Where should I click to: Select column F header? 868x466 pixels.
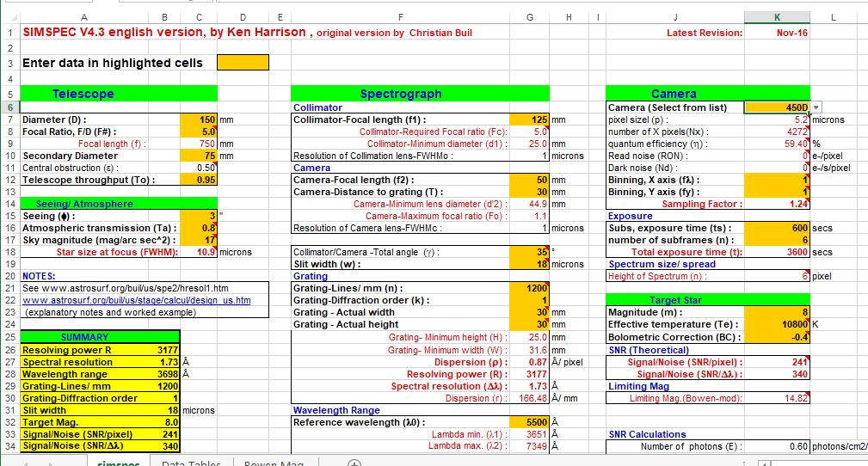[400, 17]
